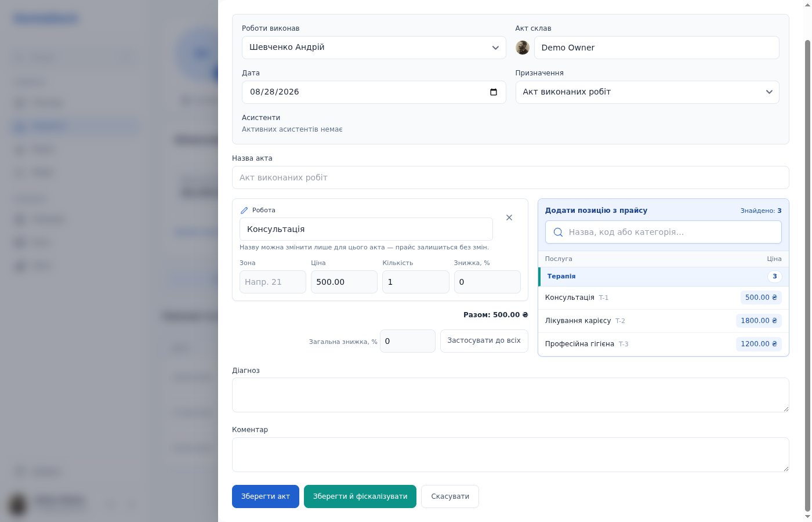
Task: Collapse the Терапія category row
Action: 664,277
